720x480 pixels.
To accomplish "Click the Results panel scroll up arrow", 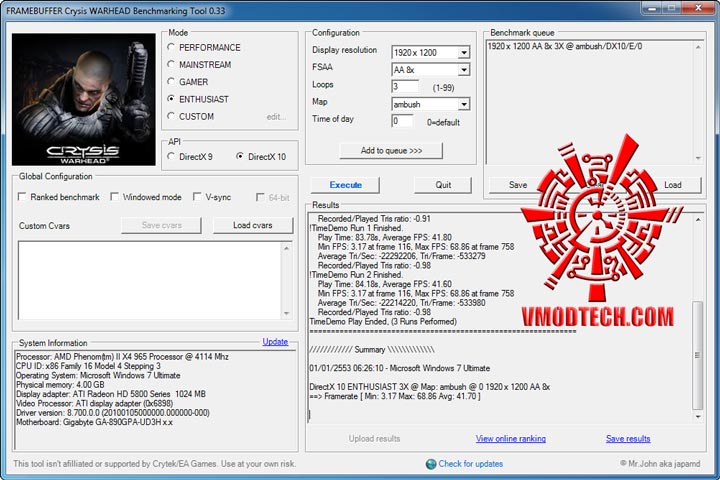I will 698,220.
